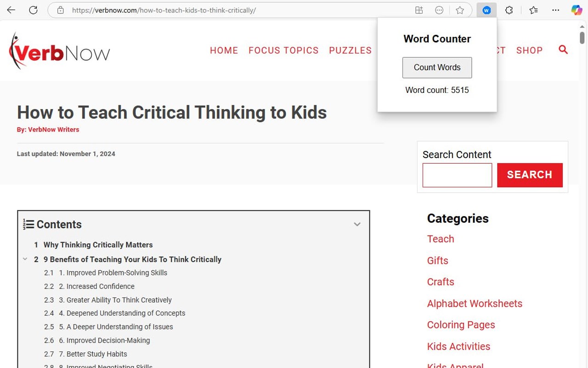Collapse section 2 in contents
588x368 pixels.
point(25,259)
